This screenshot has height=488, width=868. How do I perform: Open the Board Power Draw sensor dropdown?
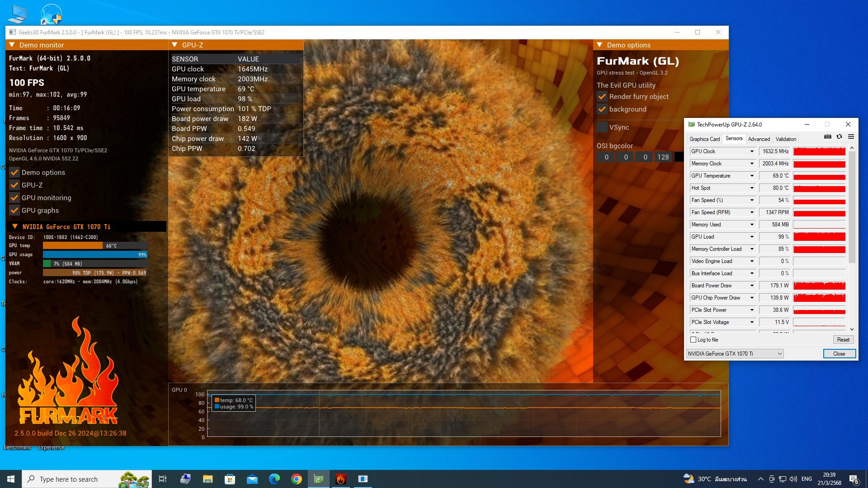click(x=752, y=286)
